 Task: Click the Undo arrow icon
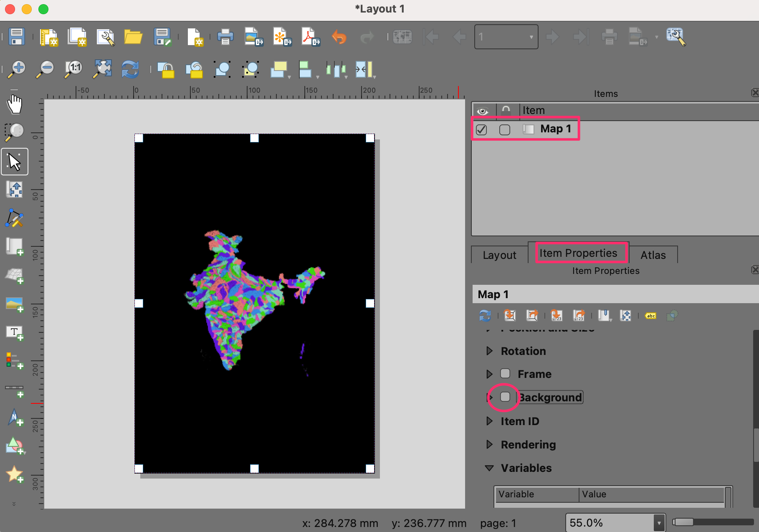coord(339,37)
